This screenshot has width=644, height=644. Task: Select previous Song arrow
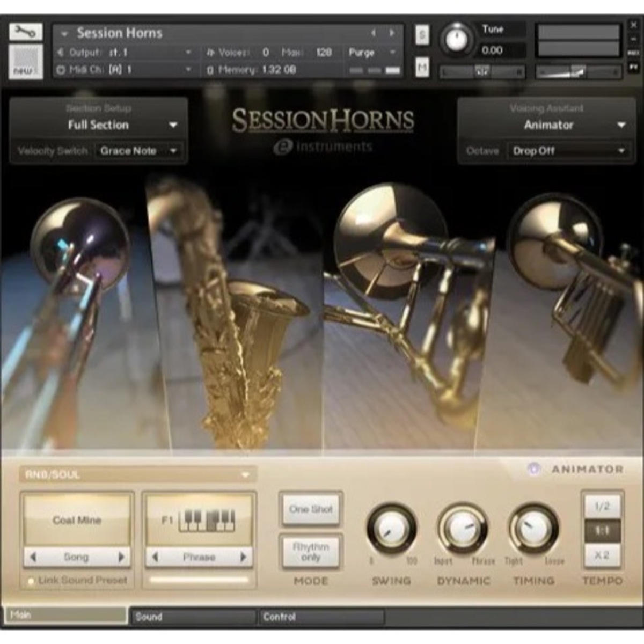tap(33, 557)
